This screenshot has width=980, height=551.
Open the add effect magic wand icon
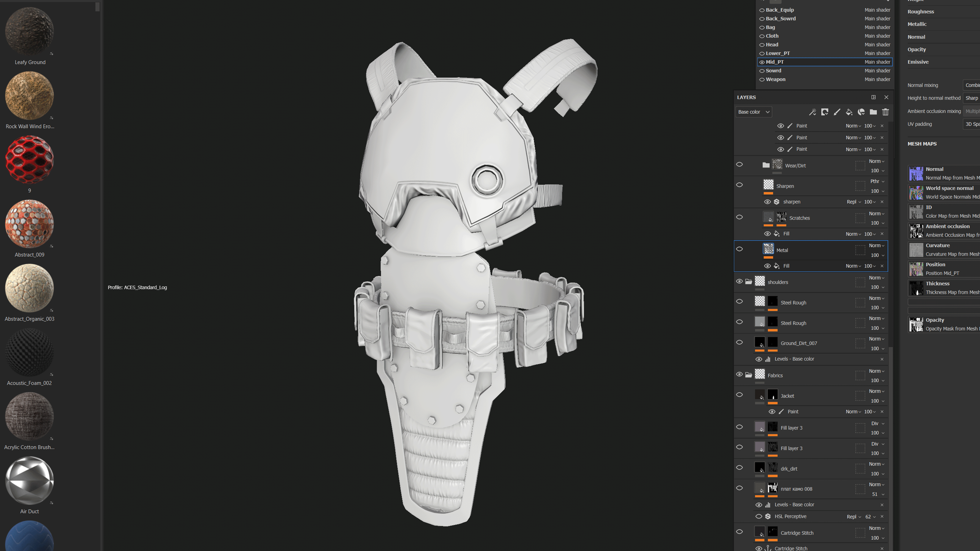pyautogui.click(x=813, y=112)
